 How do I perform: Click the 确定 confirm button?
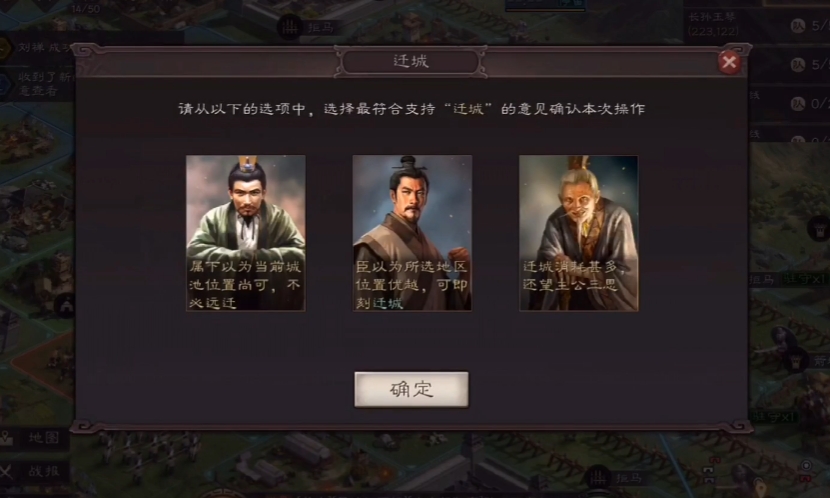pos(411,390)
